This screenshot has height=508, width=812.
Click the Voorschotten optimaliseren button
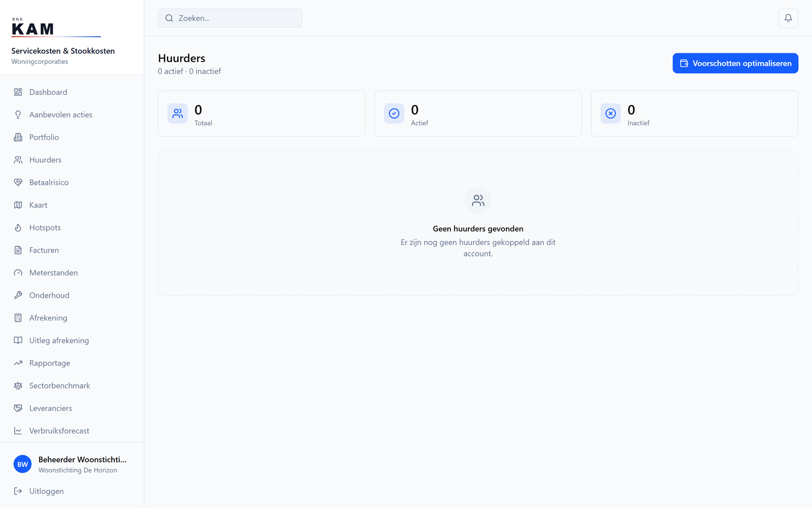pyautogui.click(x=735, y=63)
